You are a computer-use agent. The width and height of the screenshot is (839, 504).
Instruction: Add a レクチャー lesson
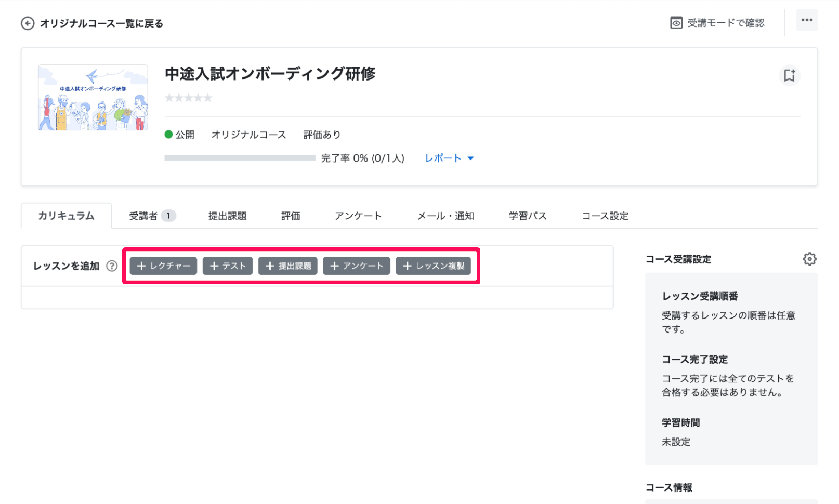[163, 266]
